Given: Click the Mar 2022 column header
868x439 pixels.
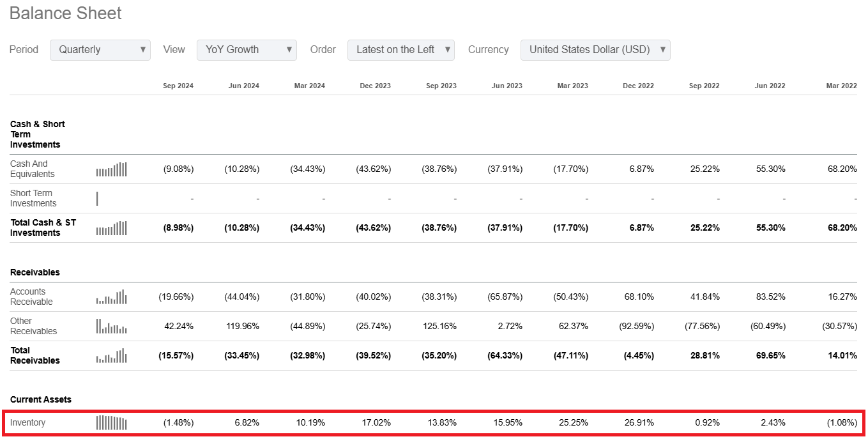Looking at the screenshot, I should 841,86.
